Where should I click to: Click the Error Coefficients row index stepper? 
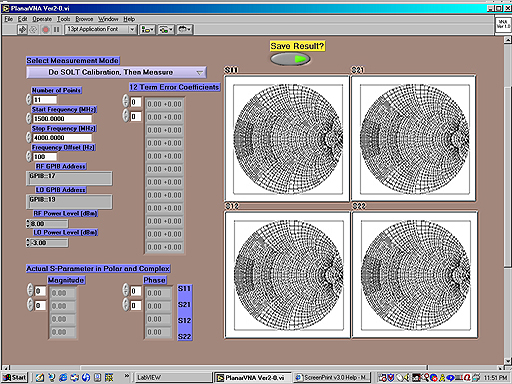(126, 101)
